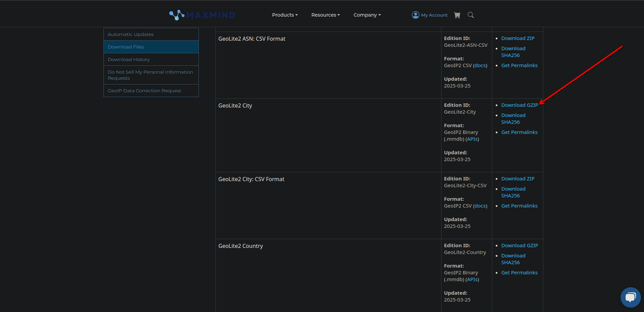Click the 'GeoLite2-City-CSV' edition ID text

pos(465,186)
